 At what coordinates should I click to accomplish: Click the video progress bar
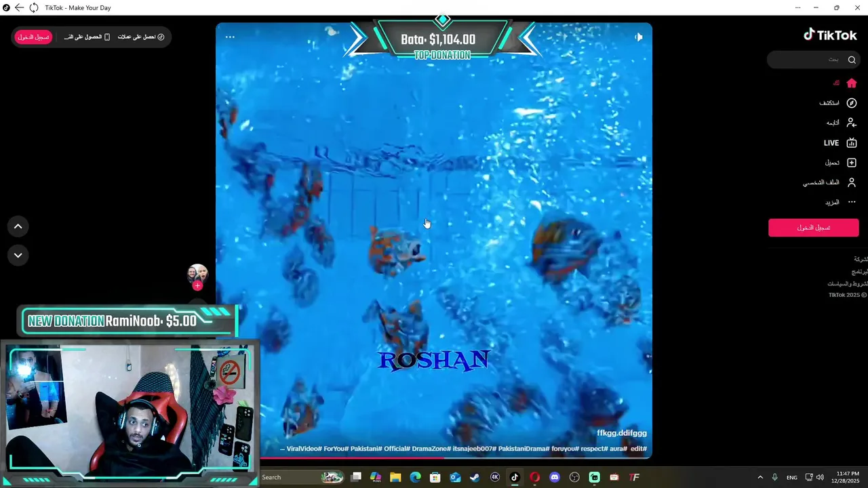click(434, 457)
